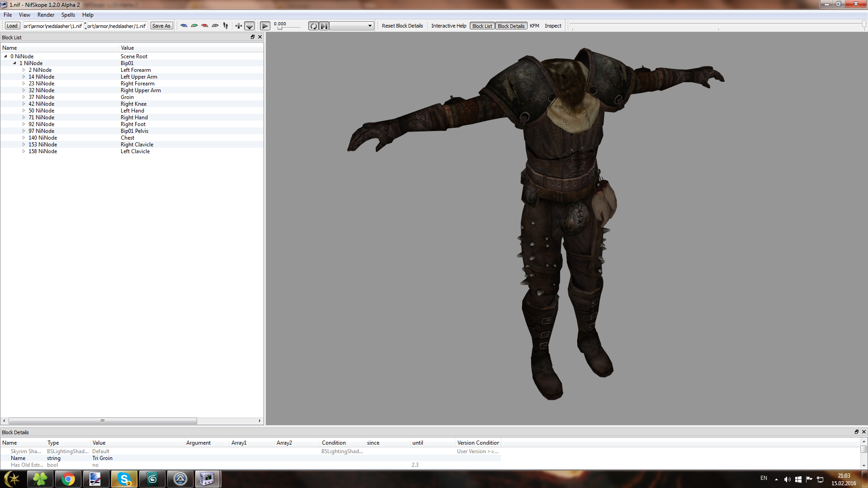Open the Render menu
868x488 pixels.
46,15
